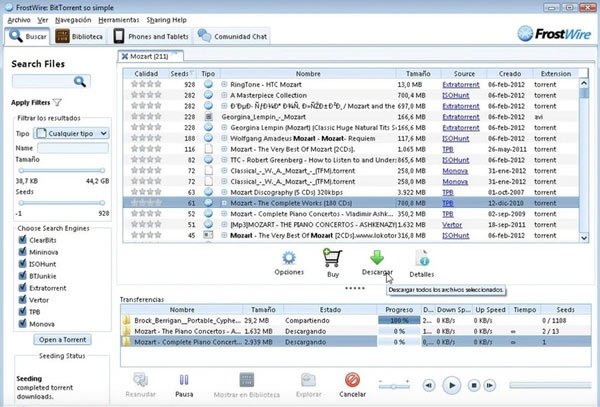This screenshot has height=407, width=600.
Task: Click the Explorar folder icon
Action: point(308,380)
